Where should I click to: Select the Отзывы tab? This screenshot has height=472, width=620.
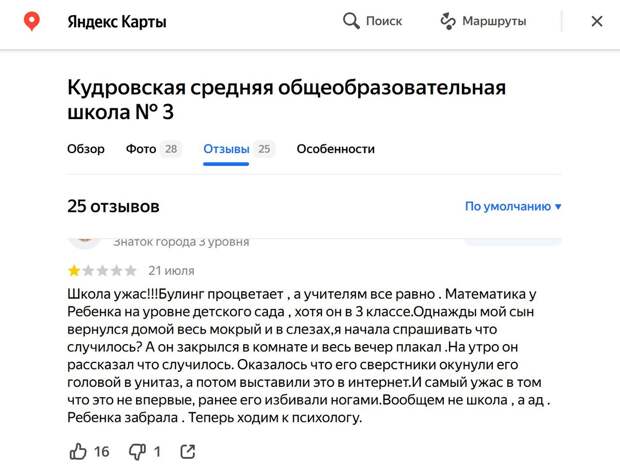[x=226, y=149]
